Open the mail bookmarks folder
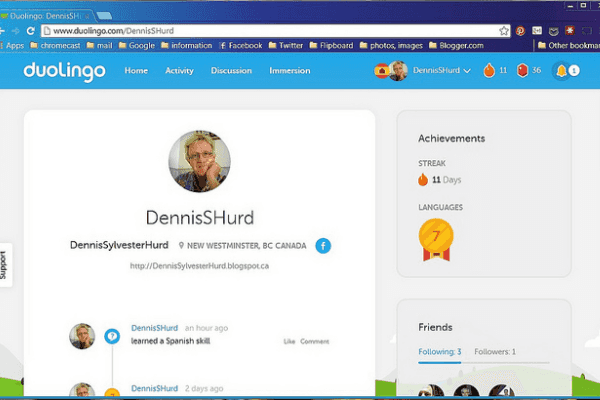 click(99, 46)
